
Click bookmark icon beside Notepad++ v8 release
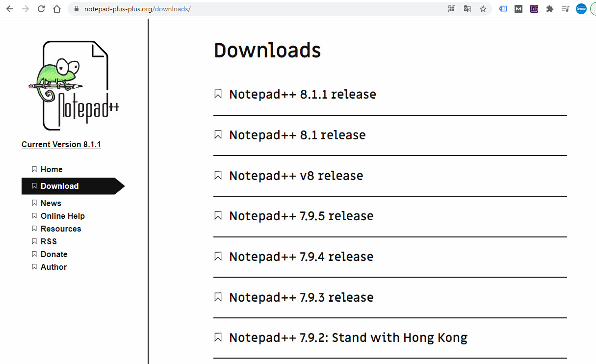pos(218,175)
